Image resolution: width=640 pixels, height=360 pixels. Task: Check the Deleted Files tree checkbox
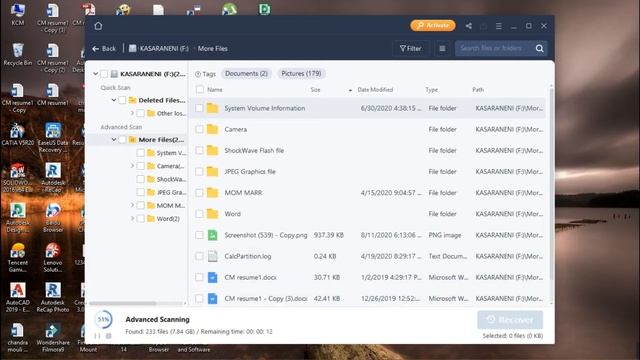[x=122, y=100]
